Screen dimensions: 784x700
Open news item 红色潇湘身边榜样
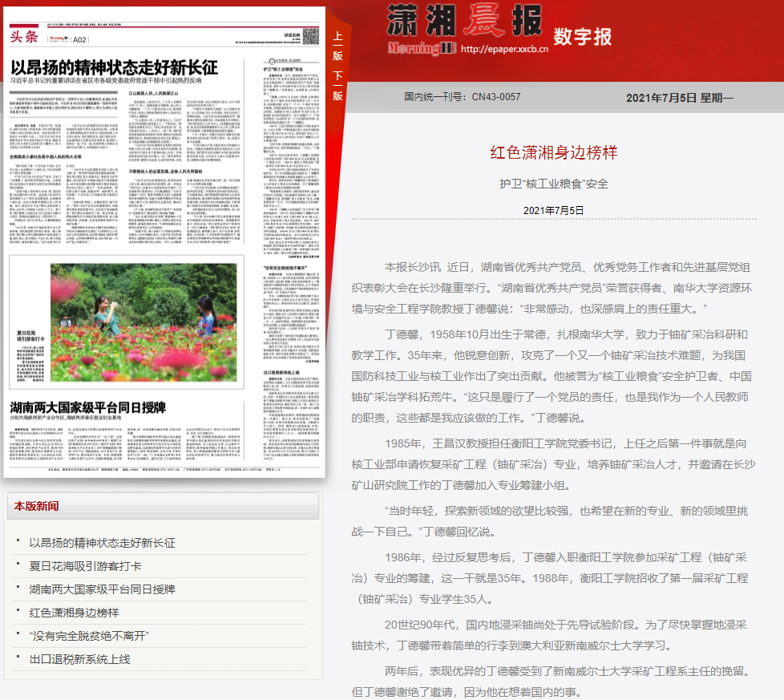pos(74,613)
